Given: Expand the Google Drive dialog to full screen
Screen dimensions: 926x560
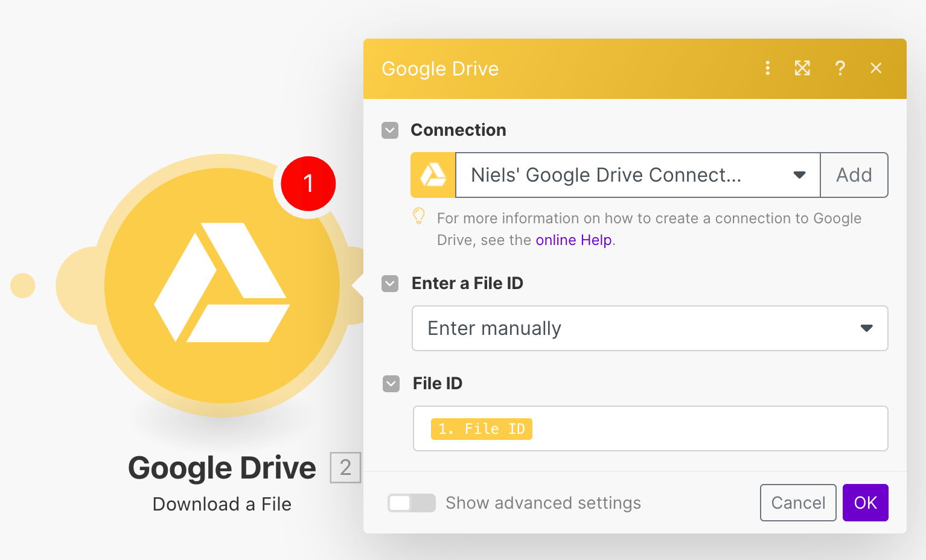Looking at the screenshot, I should (x=802, y=68).
